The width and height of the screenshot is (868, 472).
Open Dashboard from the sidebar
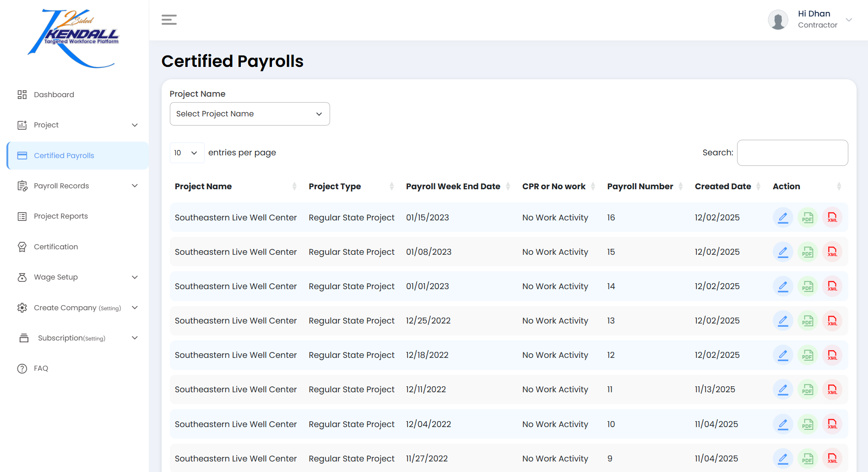point(54,95)
